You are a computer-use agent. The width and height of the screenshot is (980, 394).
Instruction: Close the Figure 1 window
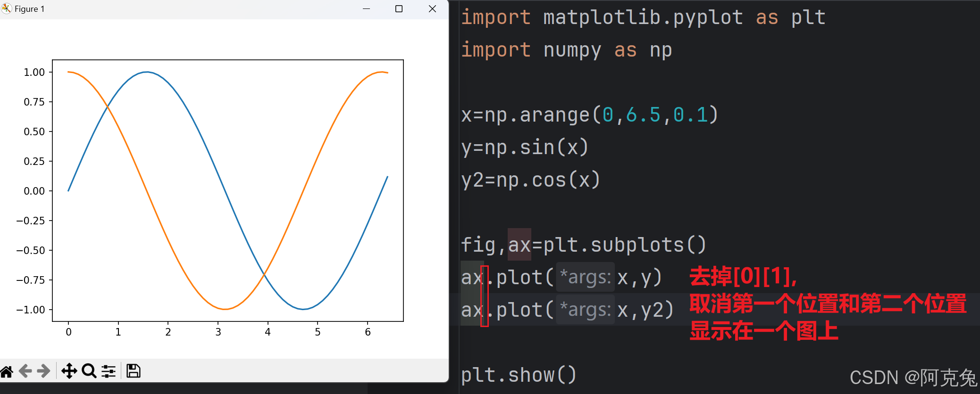tap(432, 9)
